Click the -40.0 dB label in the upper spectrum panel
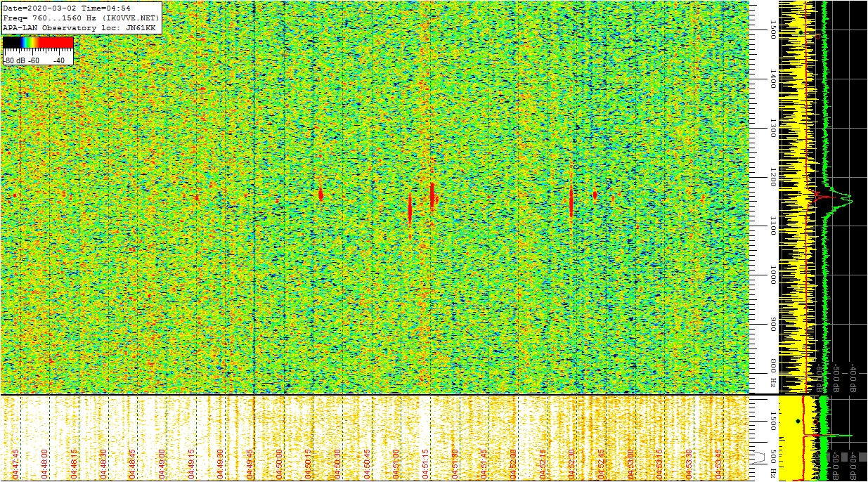 point(854,377)
